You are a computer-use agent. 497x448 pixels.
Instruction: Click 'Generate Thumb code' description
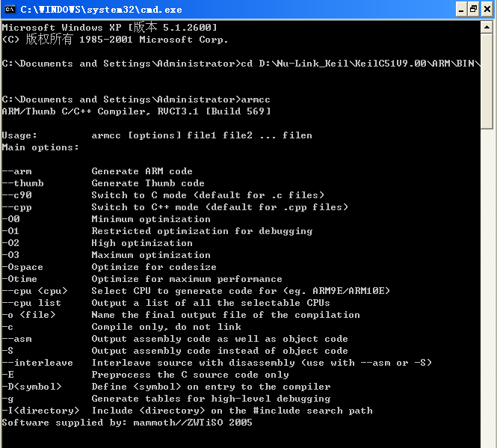148,183
